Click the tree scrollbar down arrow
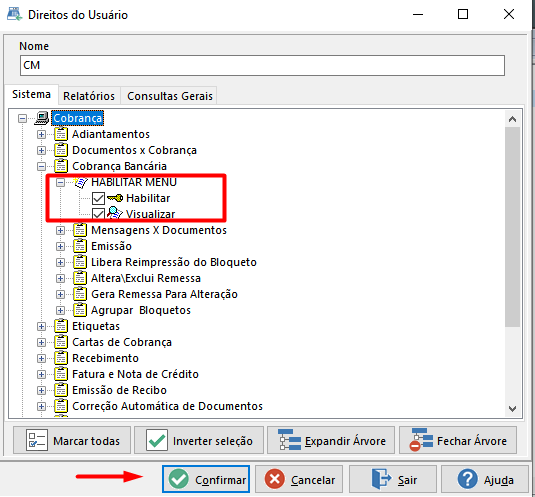Screen dimensions: 535x497 coord(512,408)
